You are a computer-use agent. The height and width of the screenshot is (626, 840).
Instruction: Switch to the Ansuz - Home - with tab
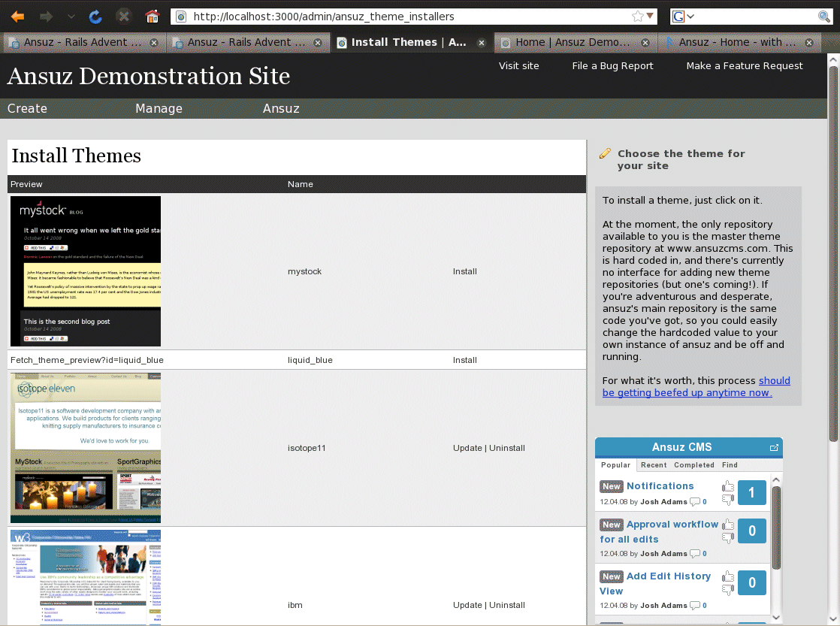pyautogui.click(x=739, y=42)
